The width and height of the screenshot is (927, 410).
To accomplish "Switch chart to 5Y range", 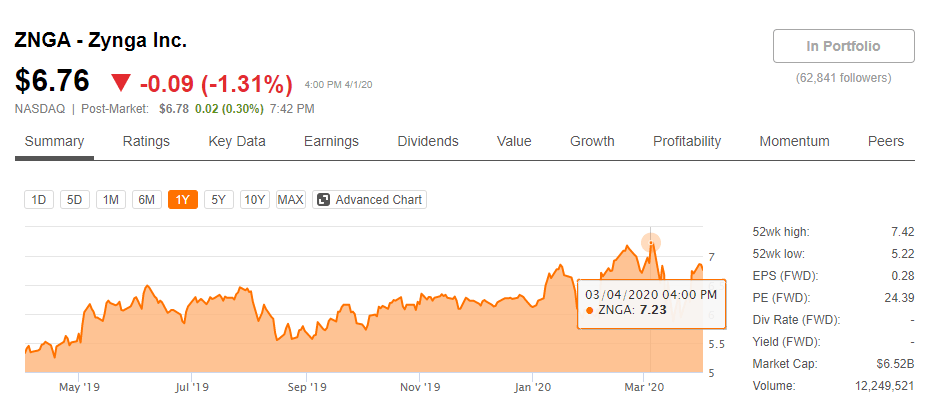I will click(219, 200).
